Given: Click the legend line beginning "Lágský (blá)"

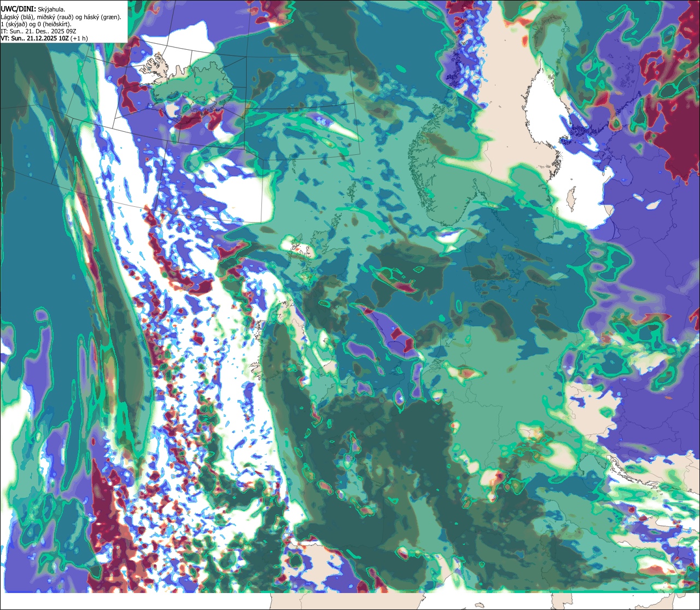Looking at the screenshot, I should (x=61, y=17).
